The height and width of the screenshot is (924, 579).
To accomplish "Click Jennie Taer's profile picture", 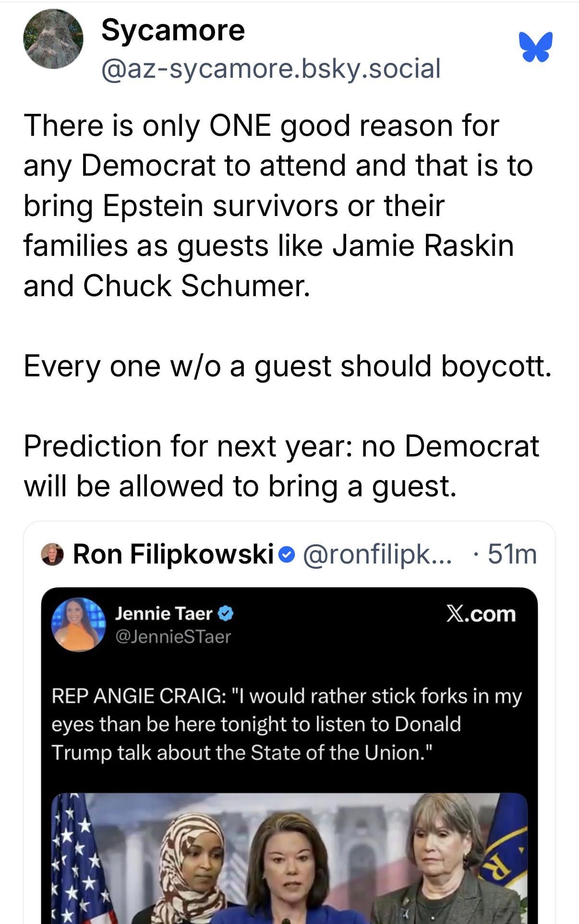I will tap(78, 624).
